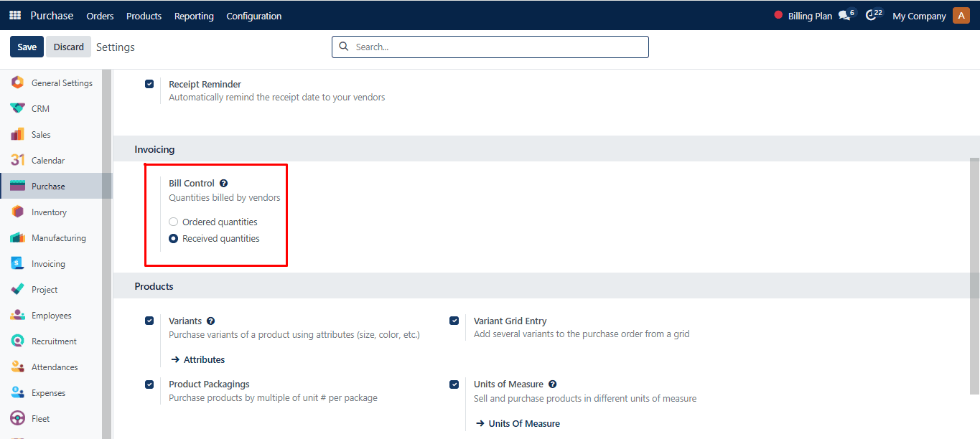Open the Configuration menu
Screen dimensions: 980x439
254,16
